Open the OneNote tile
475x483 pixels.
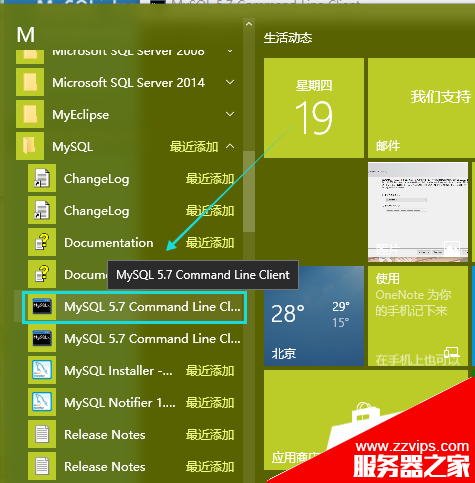pyautogui.click(x=418, y=316)
